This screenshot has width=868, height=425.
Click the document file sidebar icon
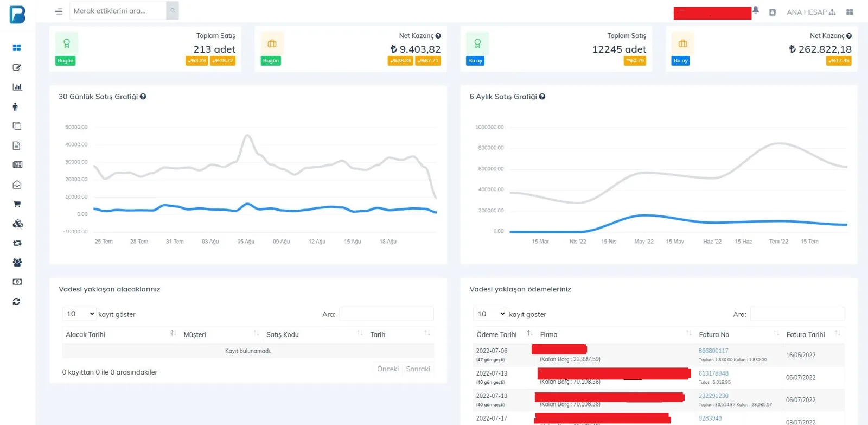click(16, 145)
